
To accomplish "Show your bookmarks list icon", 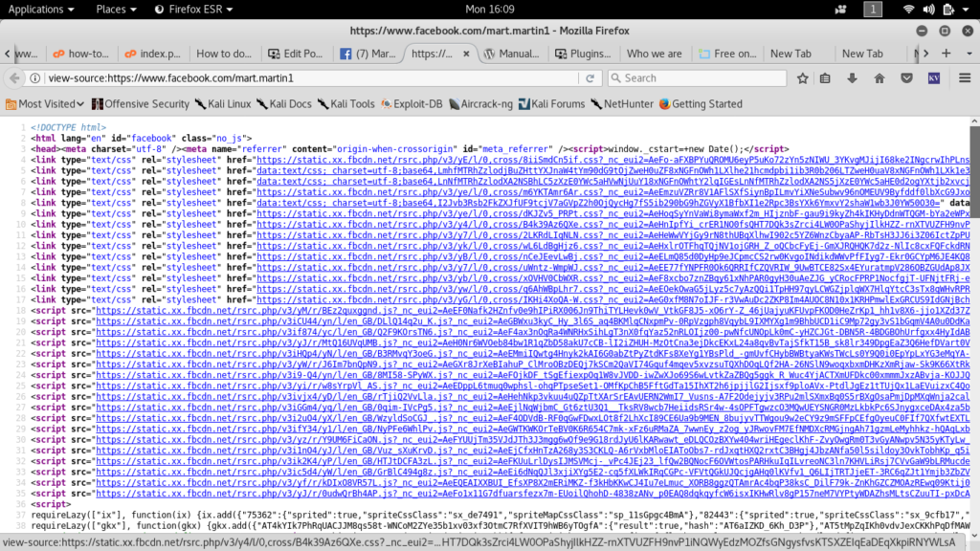I will coord(825,78).
